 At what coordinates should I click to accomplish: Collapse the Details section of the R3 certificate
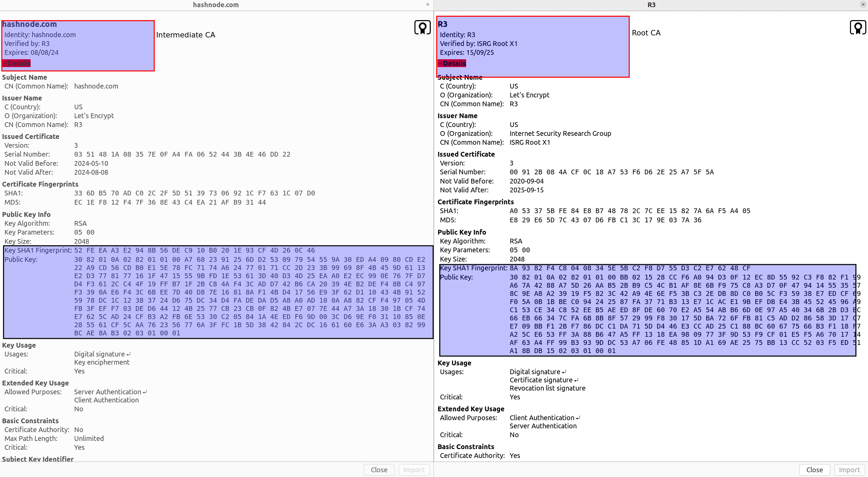(x=453, y=63)
